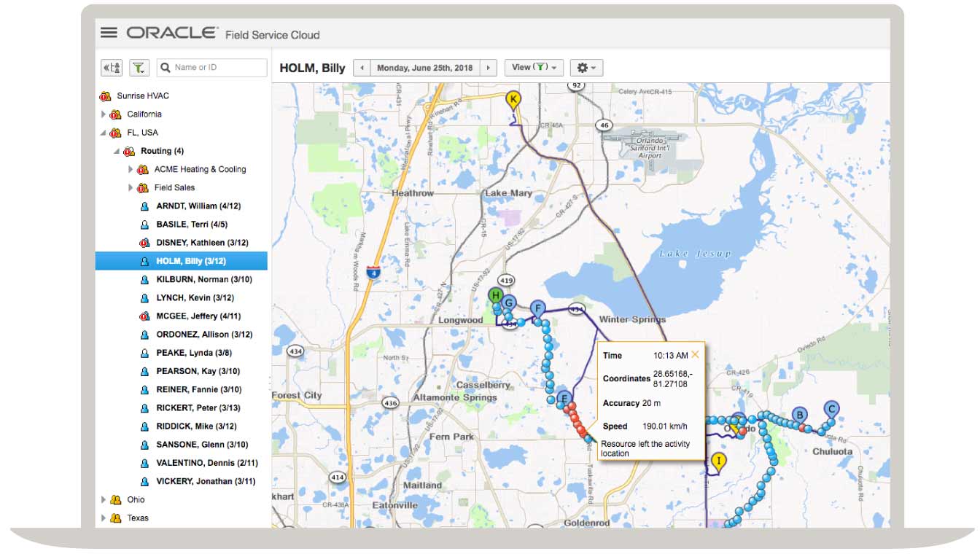Go to the next day
Image resolution: width=980 pixels, height=554 pixels.
(489, 68)
